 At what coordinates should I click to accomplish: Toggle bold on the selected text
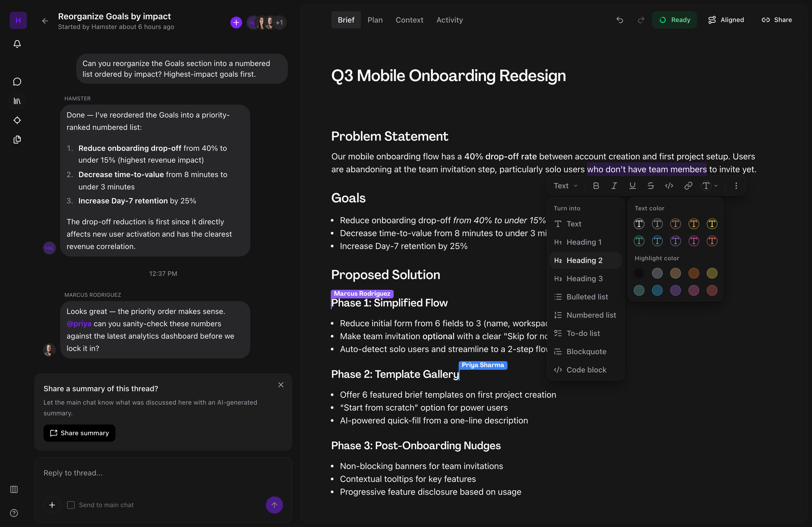pyautogui.click(x=596, y=186)
